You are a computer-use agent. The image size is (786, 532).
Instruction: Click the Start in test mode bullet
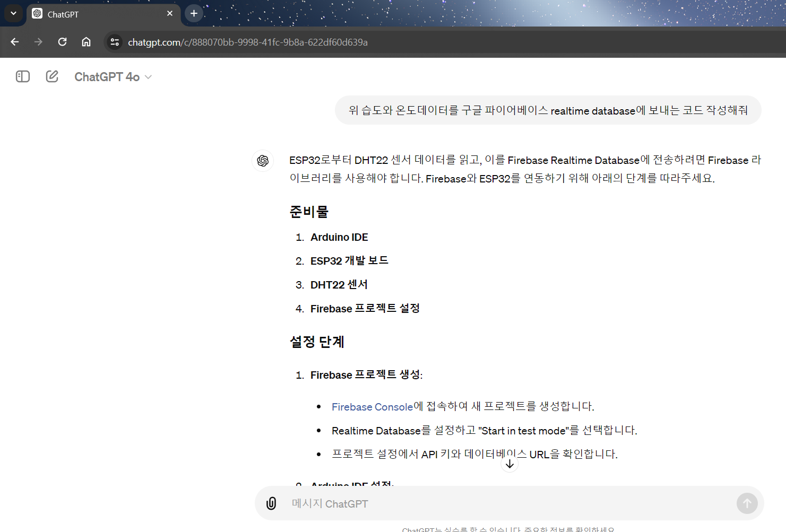pos(485,431)
